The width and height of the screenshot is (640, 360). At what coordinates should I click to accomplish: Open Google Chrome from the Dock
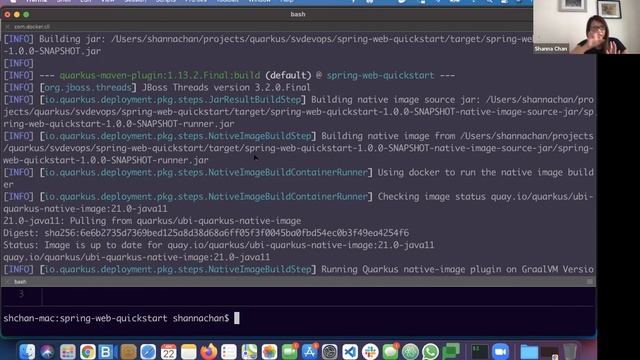(88, 351)
